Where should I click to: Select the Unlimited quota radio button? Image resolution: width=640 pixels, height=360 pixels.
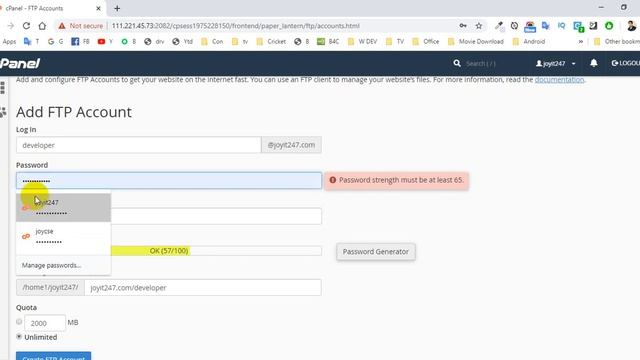19,336
